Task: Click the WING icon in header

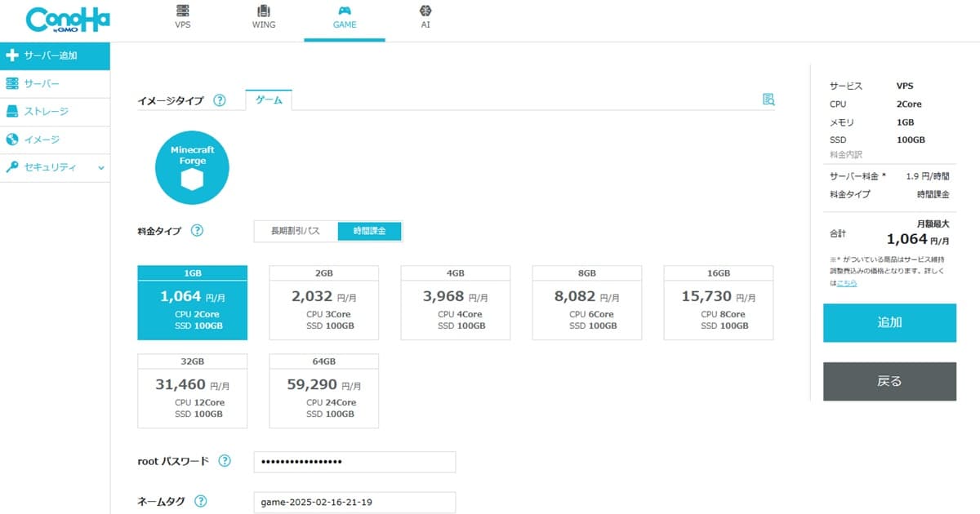Action: pos(264,11)
